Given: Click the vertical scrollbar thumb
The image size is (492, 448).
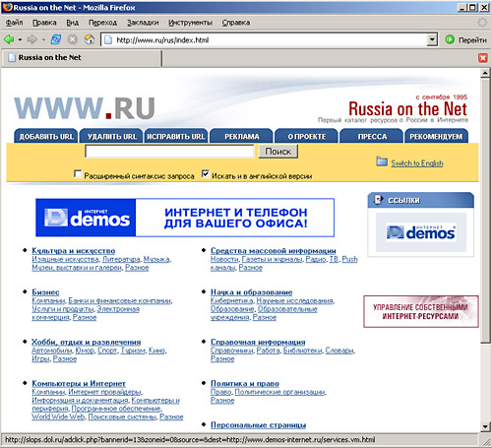Looking at the screenshot, I should [485, 211].
